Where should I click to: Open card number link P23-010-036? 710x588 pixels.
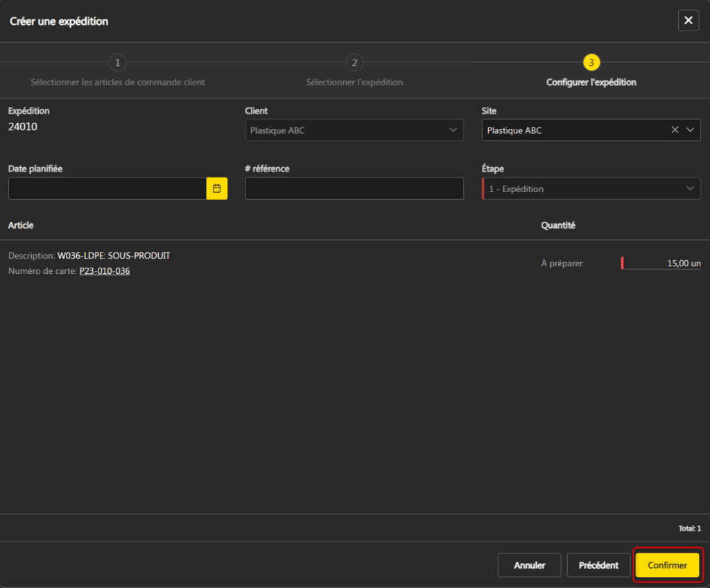coord(105,271)
